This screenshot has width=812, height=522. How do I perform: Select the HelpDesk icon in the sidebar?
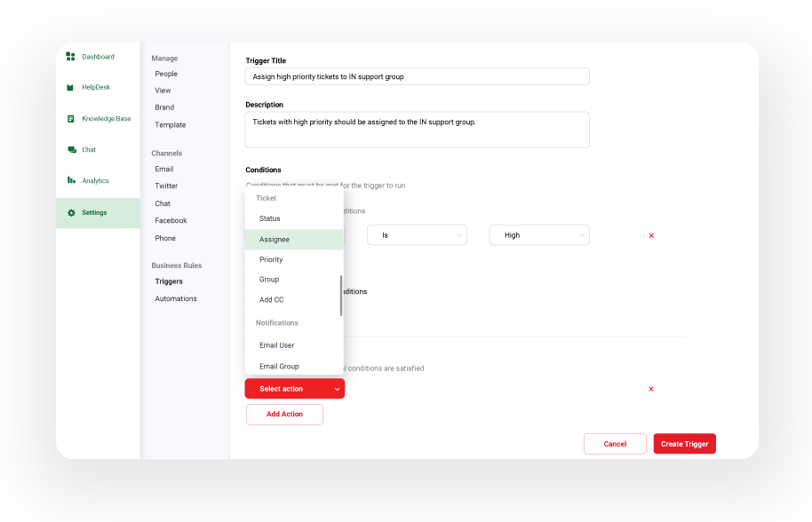coord(70,87)
